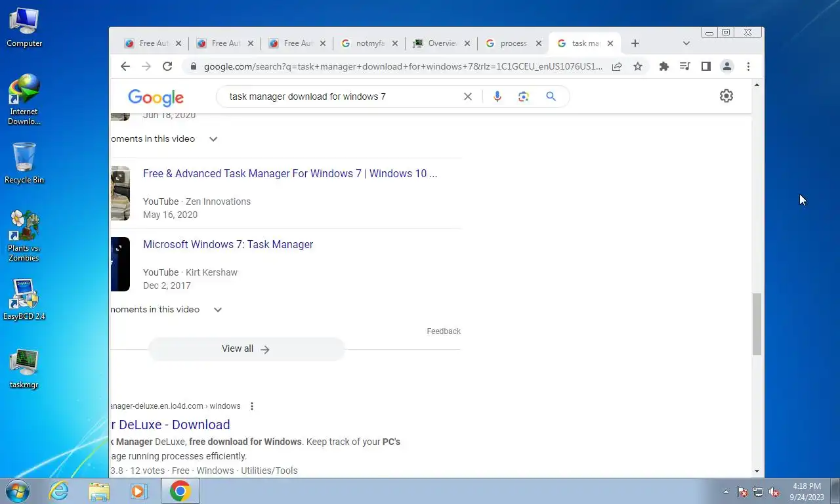Click the 12 votes rating text
Viewport: 840px width, 504px height.
point(147,471)
